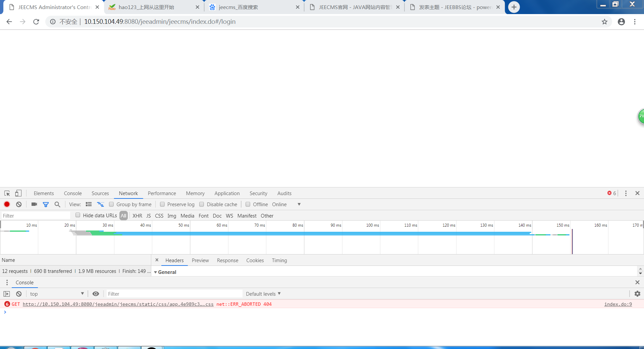
Task: Toggle the network filter funnel icon
Action: (46, 205)
